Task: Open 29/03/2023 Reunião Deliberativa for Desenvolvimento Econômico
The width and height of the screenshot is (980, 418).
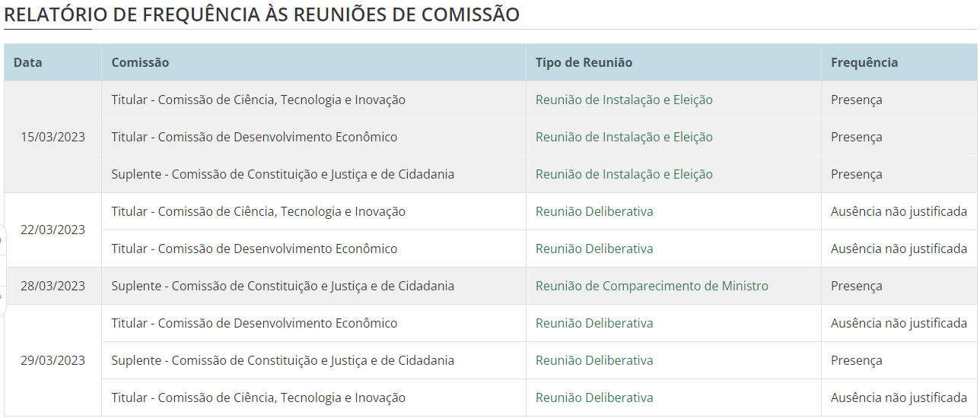Action: [594, 323]
